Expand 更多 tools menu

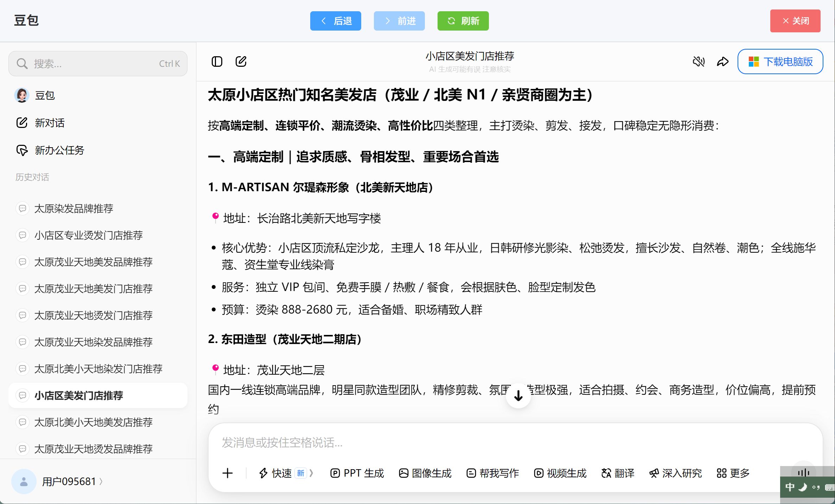733,473
